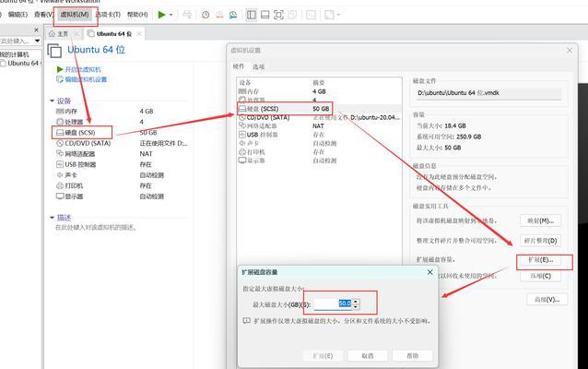Open the 查看(V) menu
The image size is (588, 369).
pyautogui.click(x=43, y=15)
